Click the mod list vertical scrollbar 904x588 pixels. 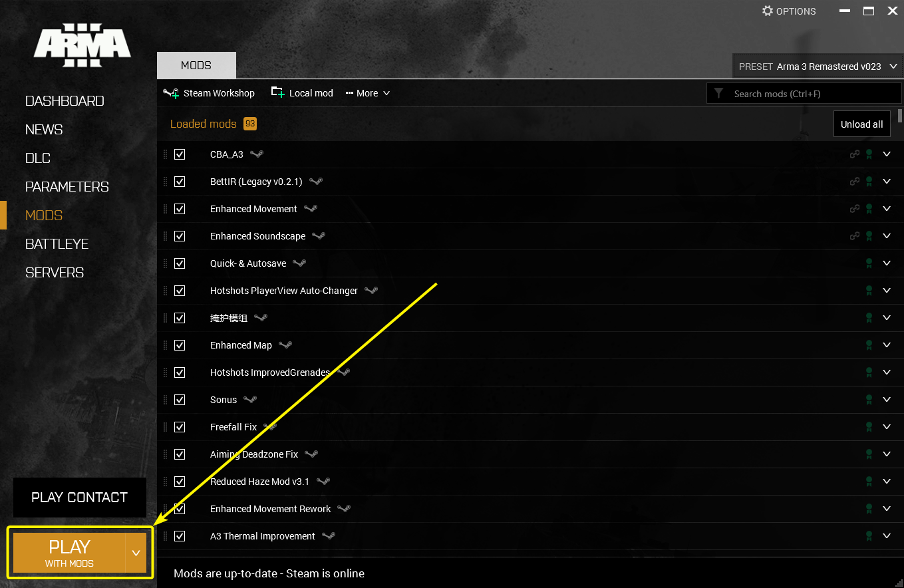(x=900, y=116)
